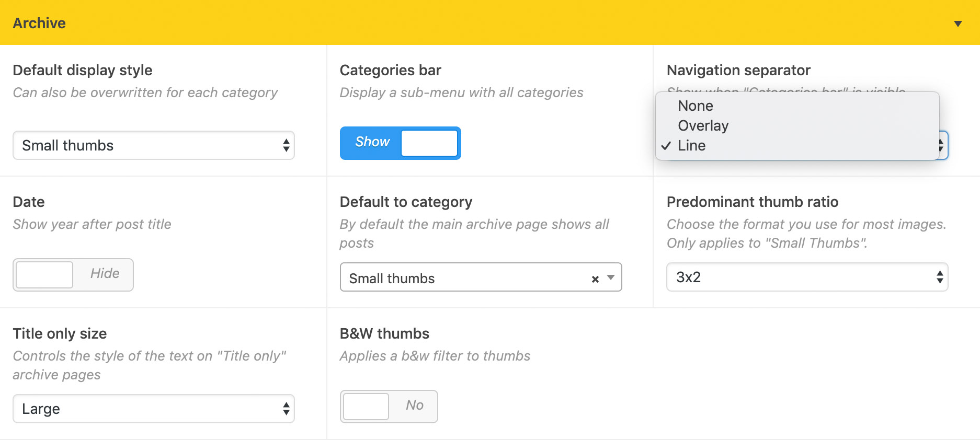
Task: Enable the B&W thumbs switch
Action: coord(389,406)
